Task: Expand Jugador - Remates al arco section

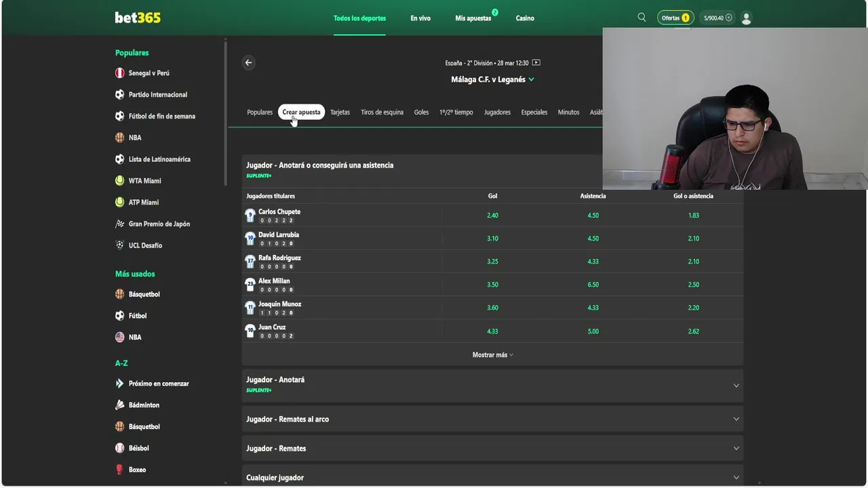Action: pyautogui.click(x=492, y=420)
